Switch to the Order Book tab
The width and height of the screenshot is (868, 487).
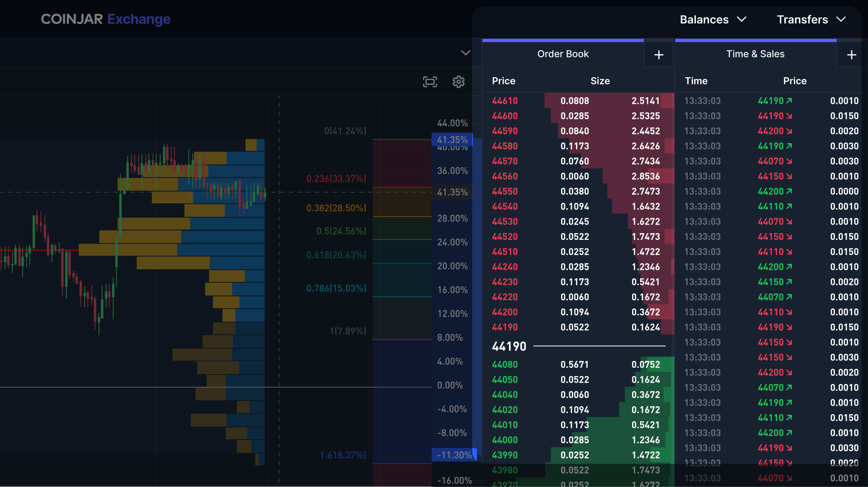click(563, 54)
